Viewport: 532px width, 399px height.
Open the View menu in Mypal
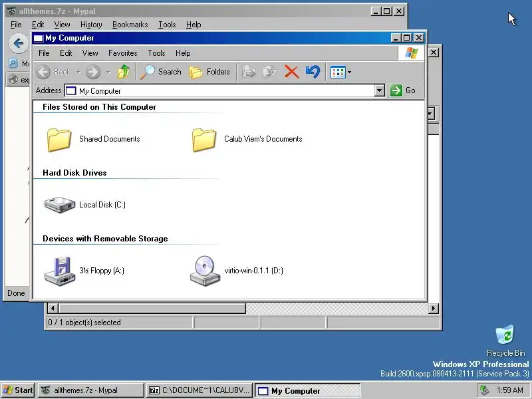click(62, 25)
